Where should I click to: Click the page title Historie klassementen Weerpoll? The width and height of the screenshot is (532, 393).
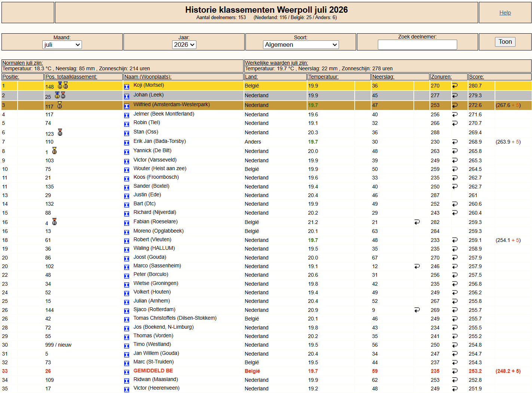(266, 10)
